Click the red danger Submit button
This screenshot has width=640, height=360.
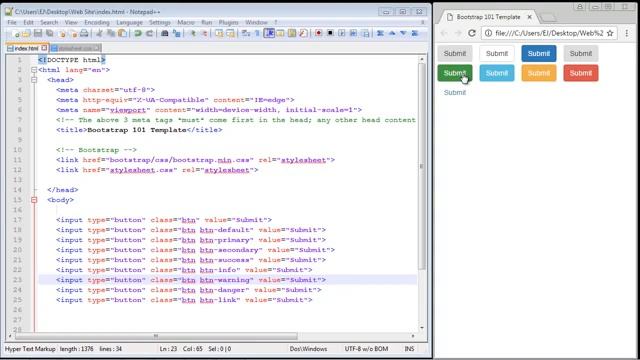(581, 73)
